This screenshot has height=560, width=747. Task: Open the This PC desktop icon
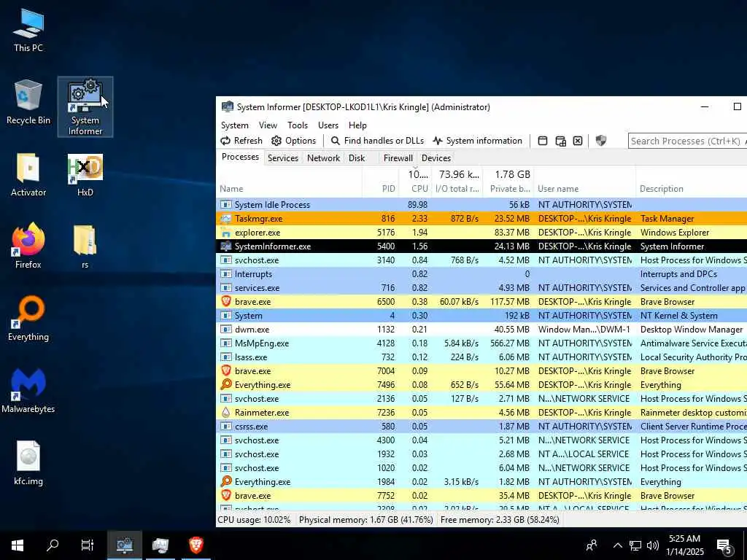click(28, 31)
